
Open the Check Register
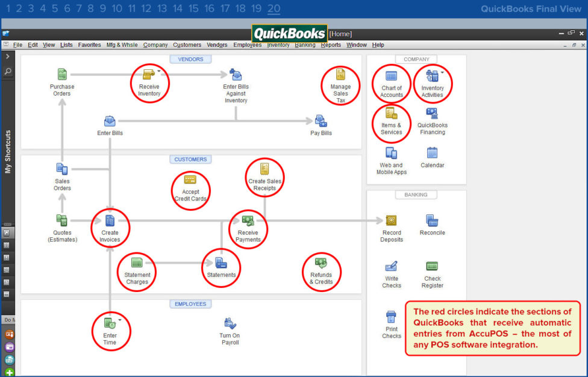tap(432, 266)
